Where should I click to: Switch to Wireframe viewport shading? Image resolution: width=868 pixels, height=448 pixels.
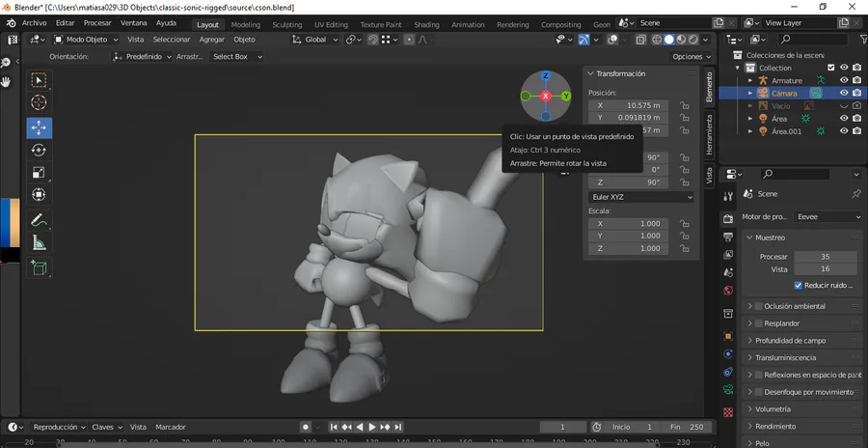click(x=657, y=40)
